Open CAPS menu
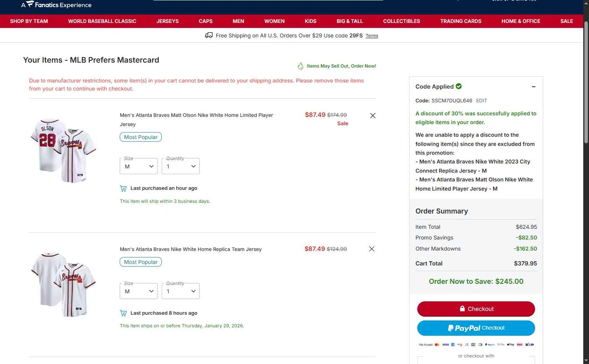 206,21
